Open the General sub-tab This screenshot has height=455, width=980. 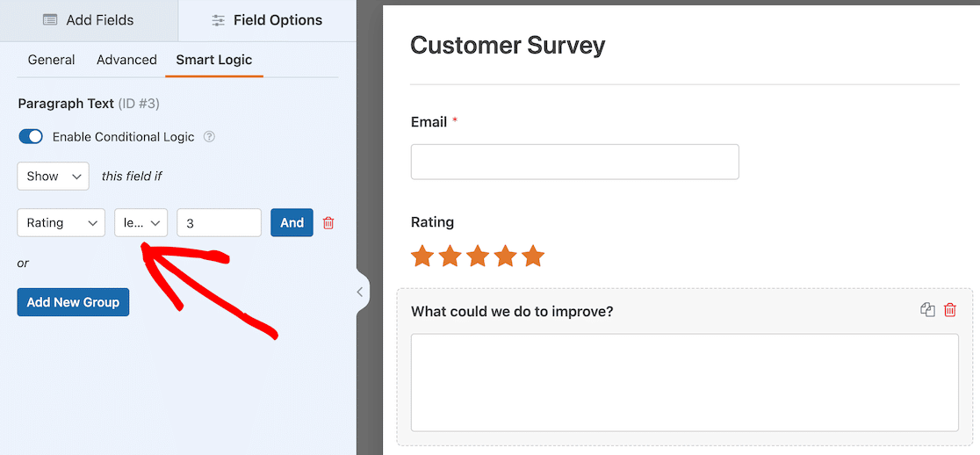coord(51,60)
